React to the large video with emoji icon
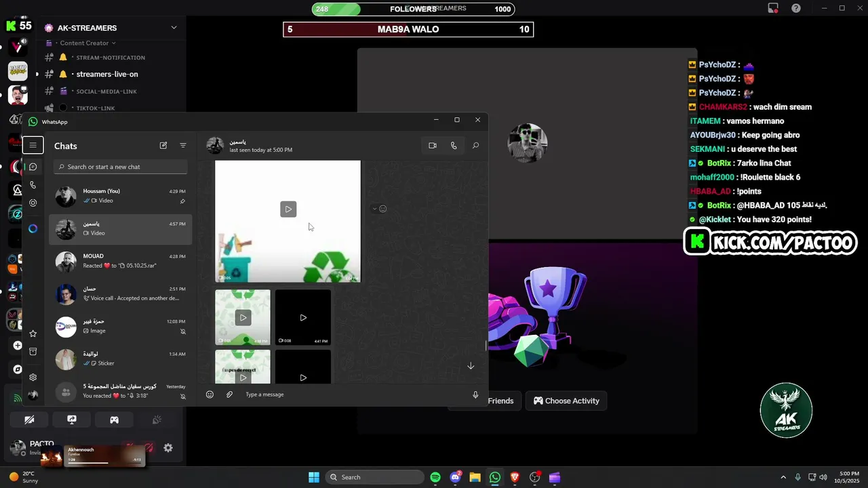 (x=383, y=209)
